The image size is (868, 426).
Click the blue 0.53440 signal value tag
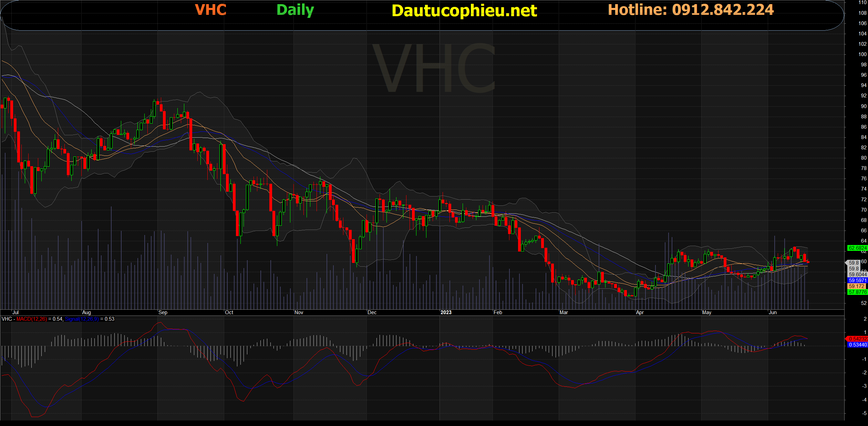click(857, 344)
